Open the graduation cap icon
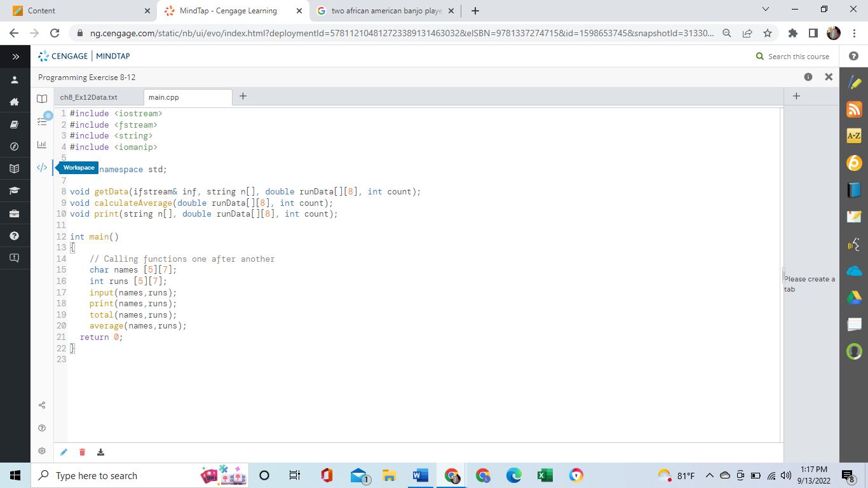Image resolution: width=868 pixels, height=488 pixels. click(15, 191)
